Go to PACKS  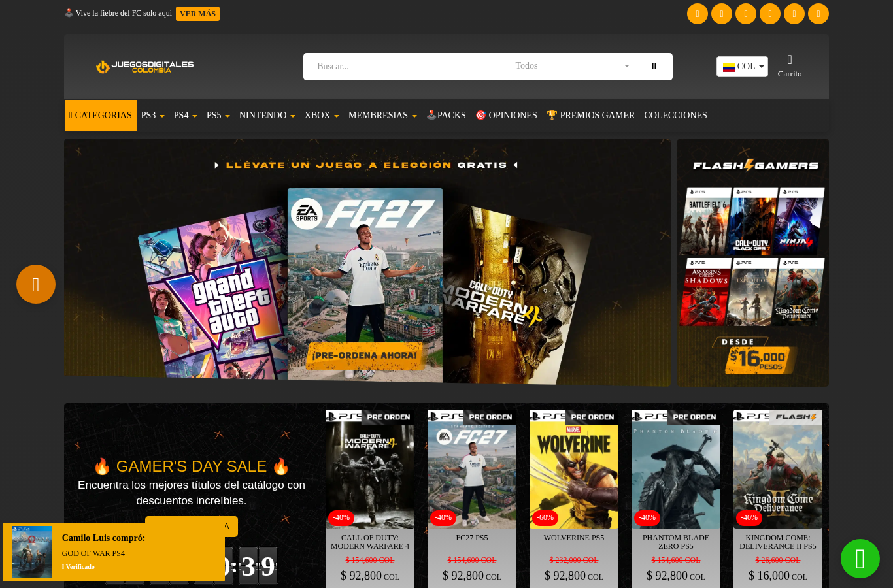446,116
